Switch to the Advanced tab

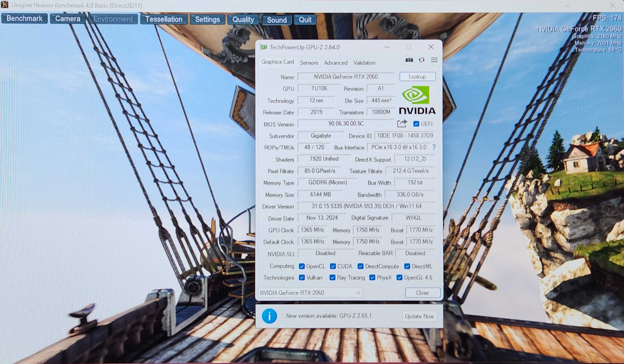[336, 63]
